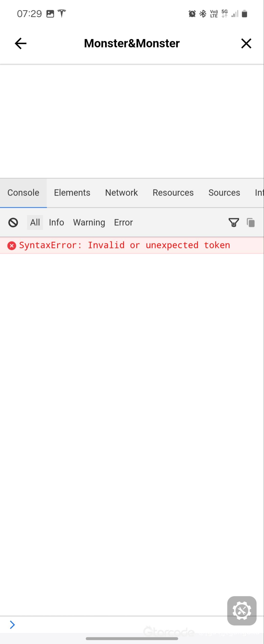
Task: Tap the blue console prompt chevron
Action: [x=12, y=625]
